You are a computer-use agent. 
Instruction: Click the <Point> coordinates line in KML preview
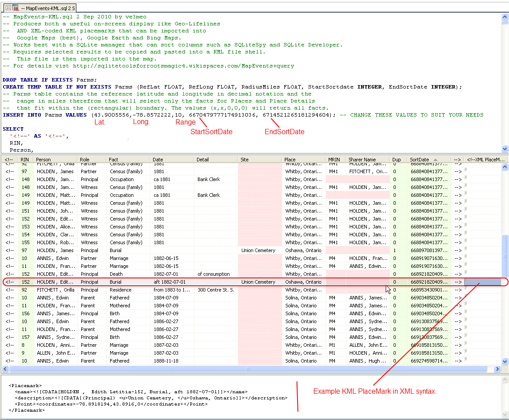tap(111, 404)
